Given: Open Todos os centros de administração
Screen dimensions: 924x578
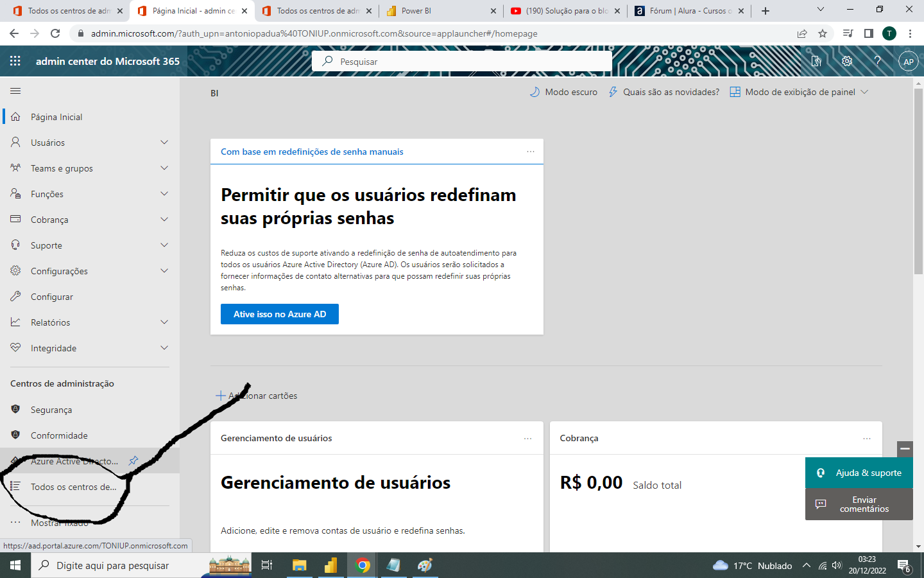Looking at the screenshot, I should click(90, 487).
